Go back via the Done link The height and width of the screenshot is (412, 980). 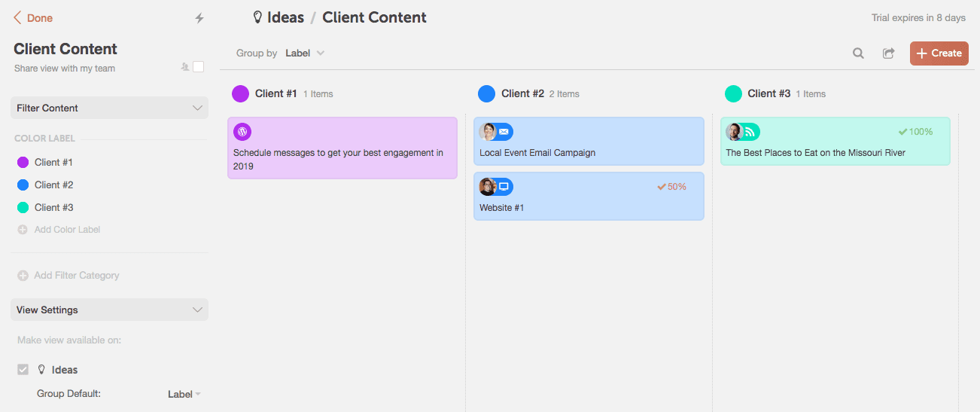pyautogui.click(x=33, y=18)
